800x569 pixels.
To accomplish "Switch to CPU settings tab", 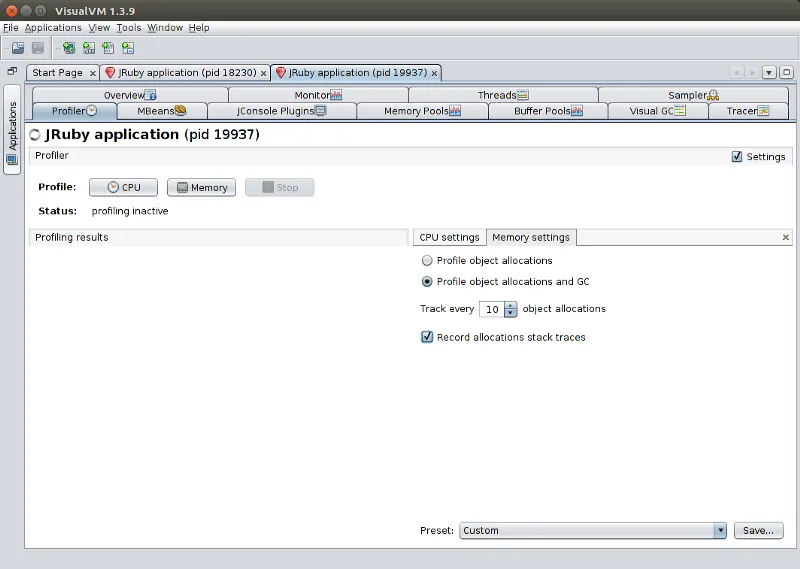I will coord(449,237).
